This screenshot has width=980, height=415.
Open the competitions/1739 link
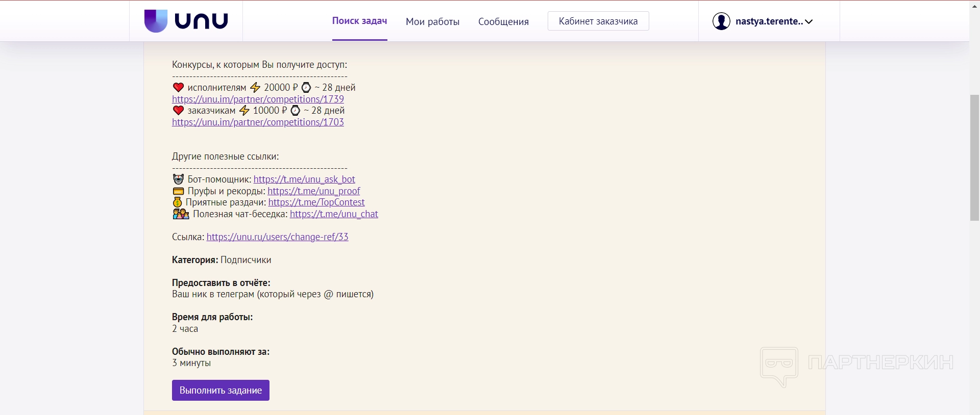click(258, 99)
